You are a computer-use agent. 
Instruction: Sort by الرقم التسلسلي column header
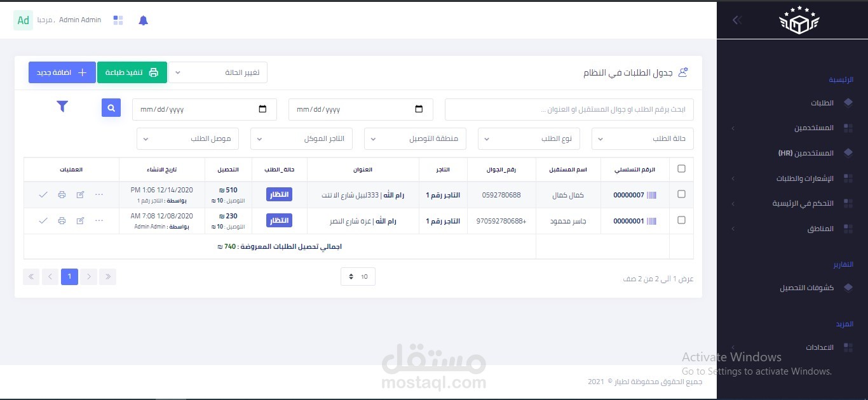635,170
